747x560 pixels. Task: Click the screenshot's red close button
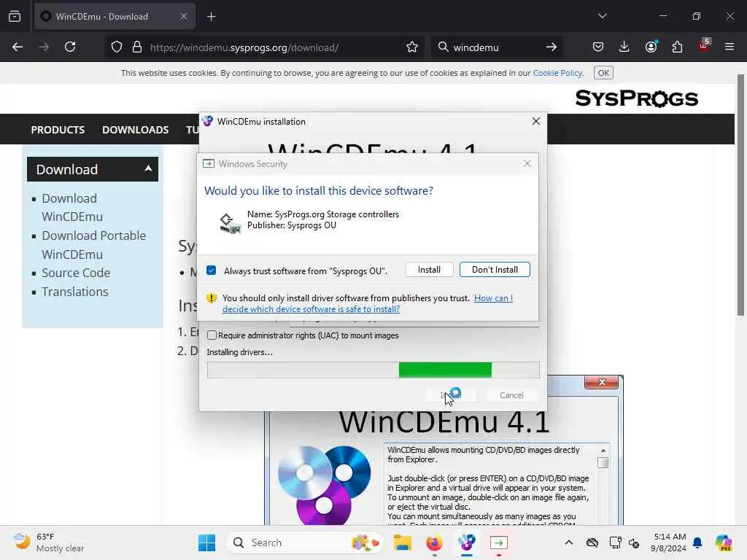coord(601,382)
